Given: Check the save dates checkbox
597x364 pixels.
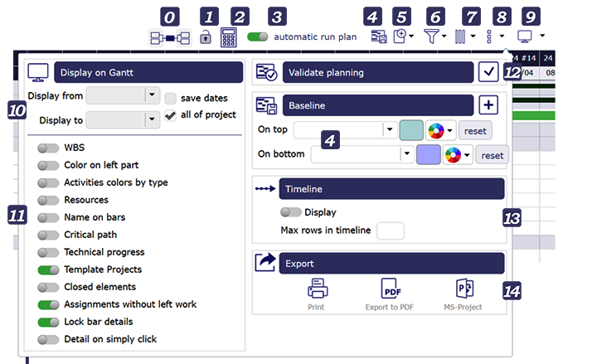Looking at the screenshot, I should pos(170,98).
